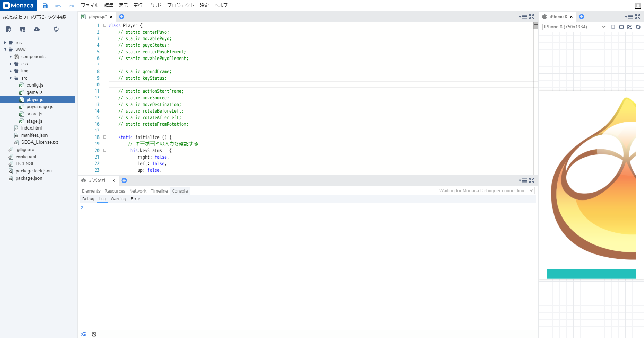The width and height of the screenshot is (644, 338).
Task: Expand the res folder in file tree
Action: (5, 43)
